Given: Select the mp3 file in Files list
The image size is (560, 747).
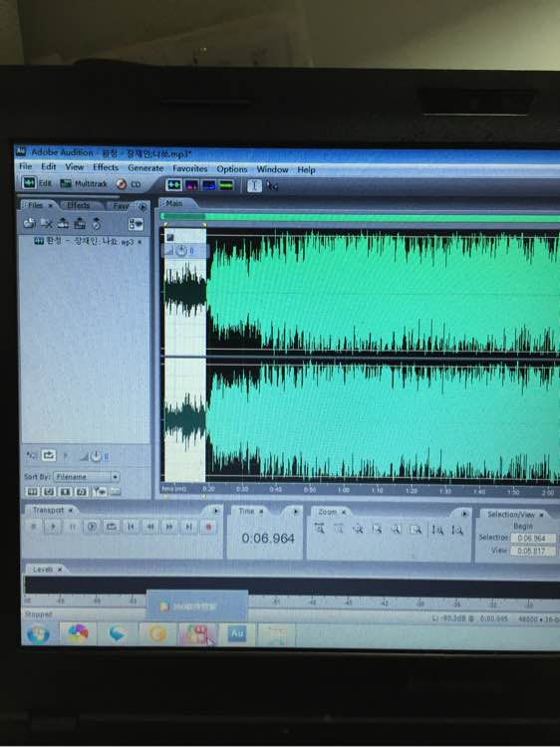Looking at the screenshot, I should coord(88,242).
